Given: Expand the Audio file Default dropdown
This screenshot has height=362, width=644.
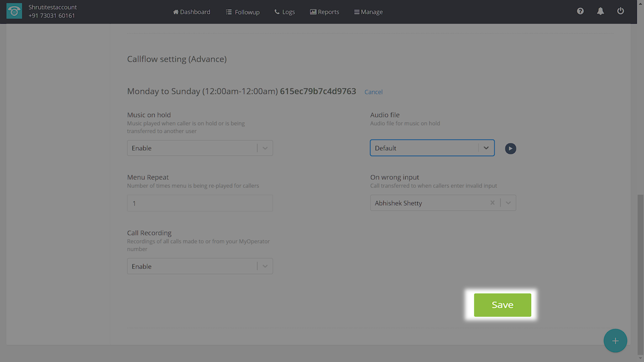Looking at the screenshot, I should coord(486,148).
